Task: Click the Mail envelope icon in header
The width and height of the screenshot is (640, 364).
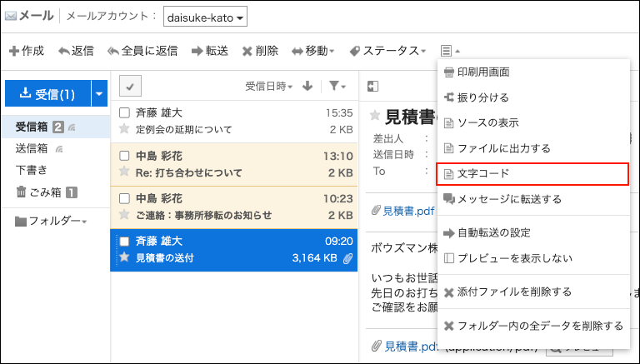Action: pyautogui.click(x=10, y=17)
